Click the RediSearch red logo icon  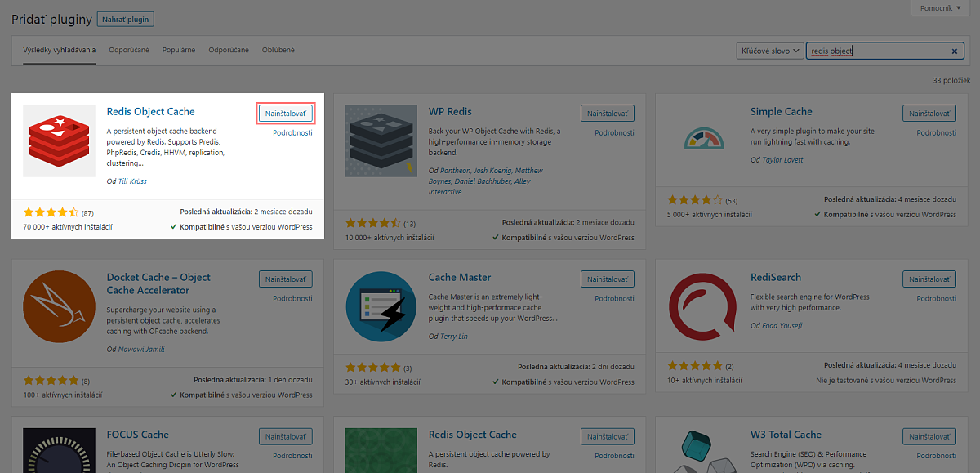(x=703, y=307)
